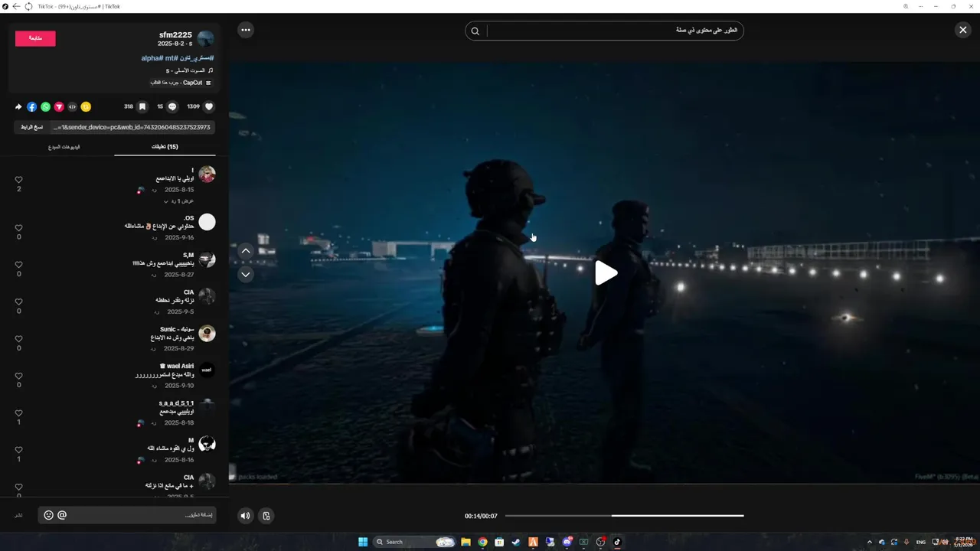Like the first comment with 2 likes
Image resolution: width=980 pixels, height=551 pixels.
click(x=19, y=180)
